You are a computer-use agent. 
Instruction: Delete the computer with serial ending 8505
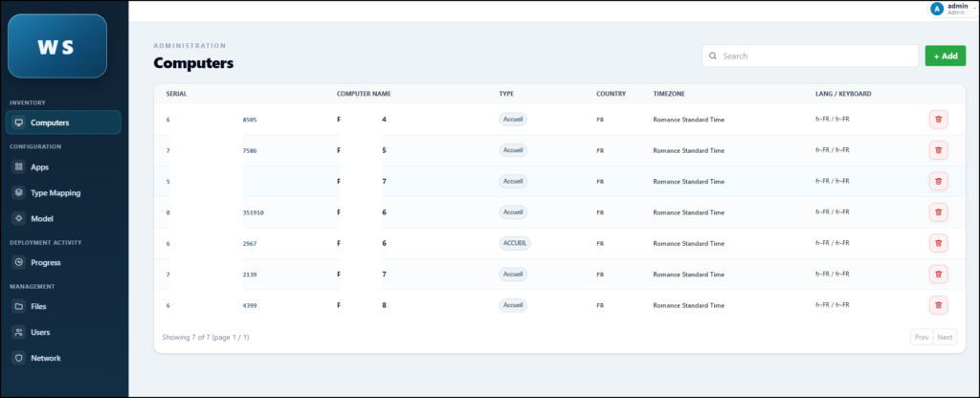(x=938, y=120)
